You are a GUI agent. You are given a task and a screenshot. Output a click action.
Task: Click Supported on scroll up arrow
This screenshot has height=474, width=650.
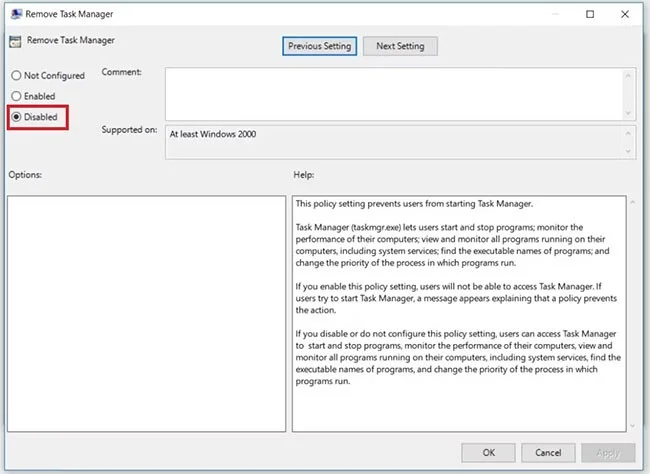tap(628, 133)
